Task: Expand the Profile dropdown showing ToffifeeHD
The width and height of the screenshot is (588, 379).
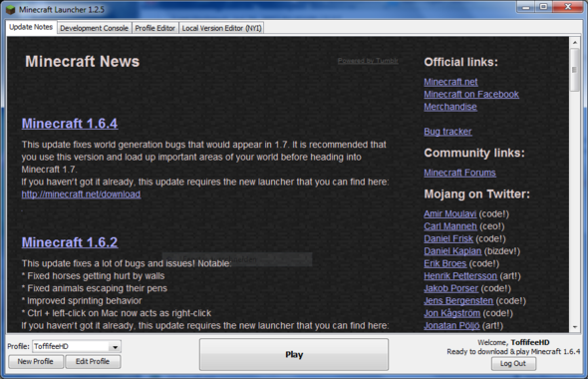Action: (77, 346)
